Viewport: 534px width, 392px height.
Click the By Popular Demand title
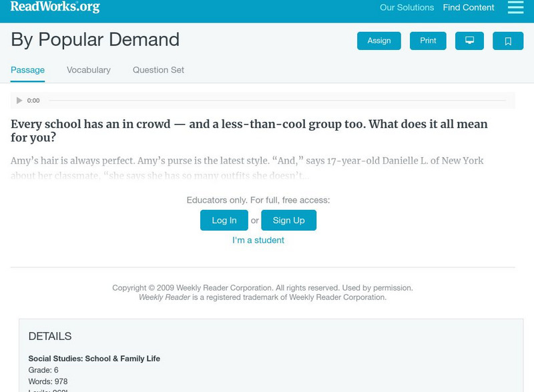point(95,40)
